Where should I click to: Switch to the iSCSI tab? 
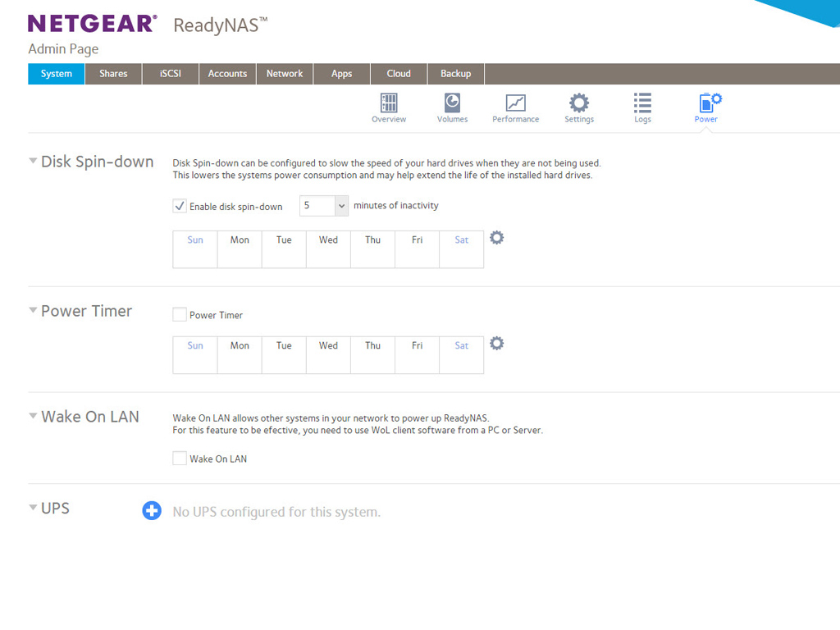(171, 74)
